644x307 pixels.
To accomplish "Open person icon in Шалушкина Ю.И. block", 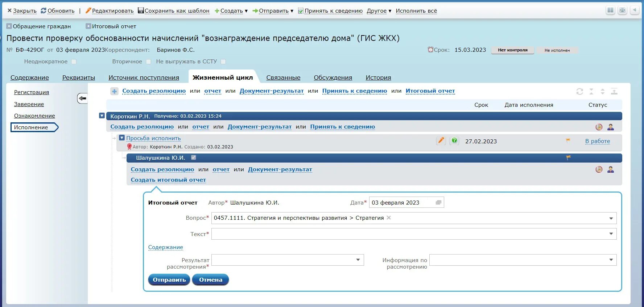I will [611, 169].
